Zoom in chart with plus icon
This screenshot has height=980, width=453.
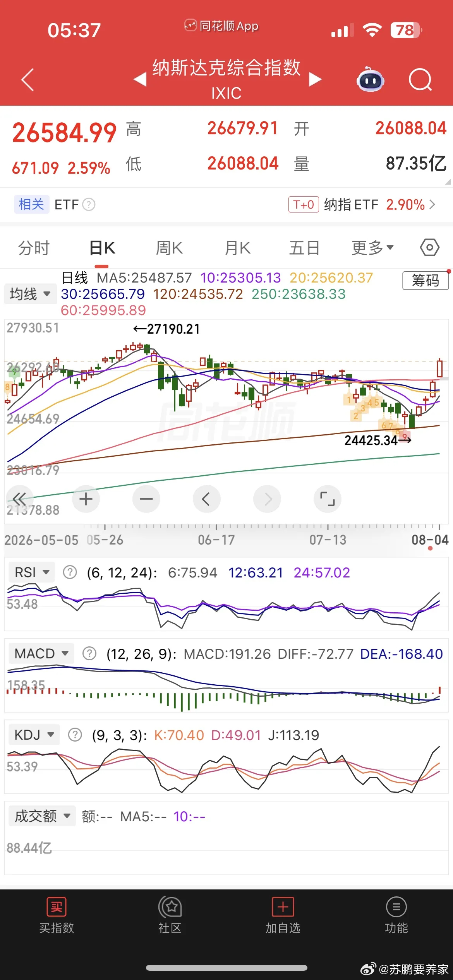(86, 499)
